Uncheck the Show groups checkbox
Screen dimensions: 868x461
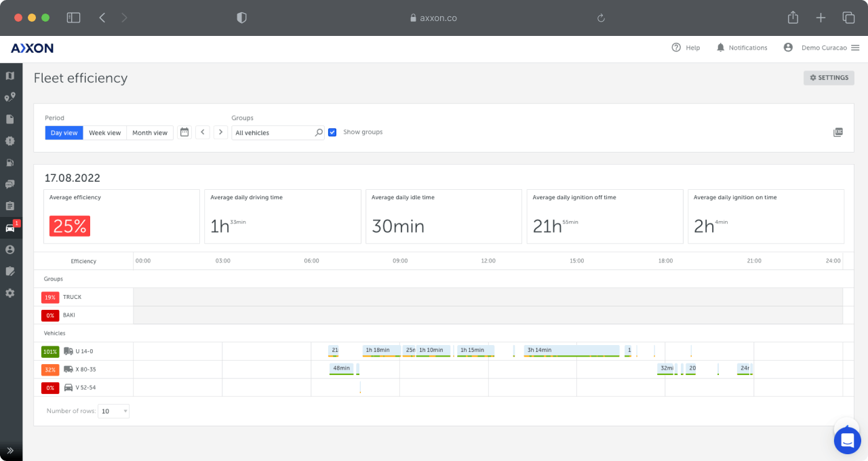(332, 132)
